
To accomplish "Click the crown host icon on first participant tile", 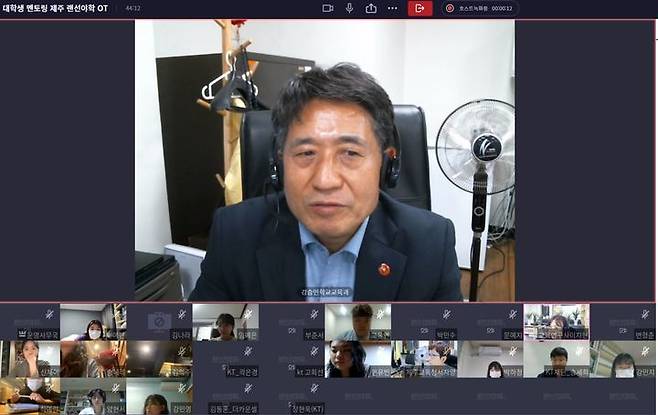I will (22, 334).
